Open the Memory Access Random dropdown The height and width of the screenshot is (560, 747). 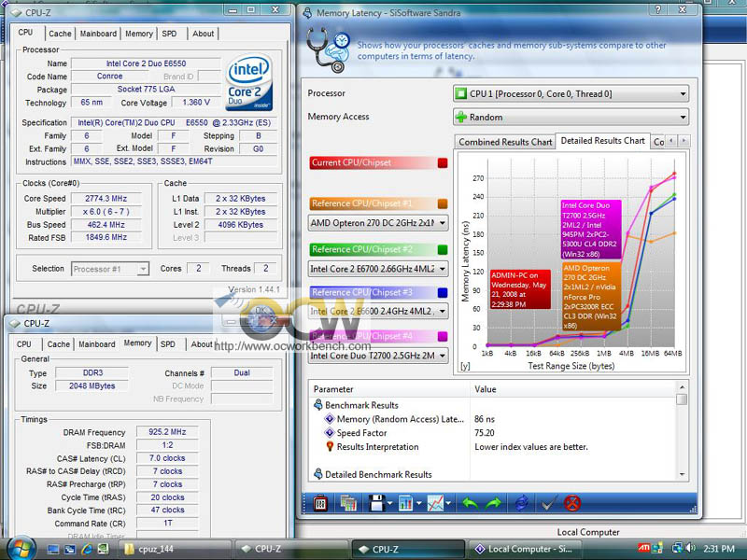click(x=571, y=118)
